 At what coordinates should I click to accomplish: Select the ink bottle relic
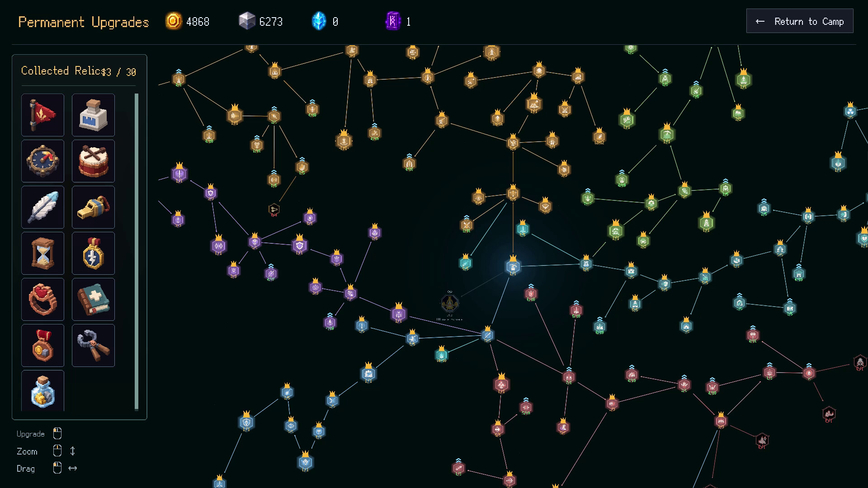93,115
